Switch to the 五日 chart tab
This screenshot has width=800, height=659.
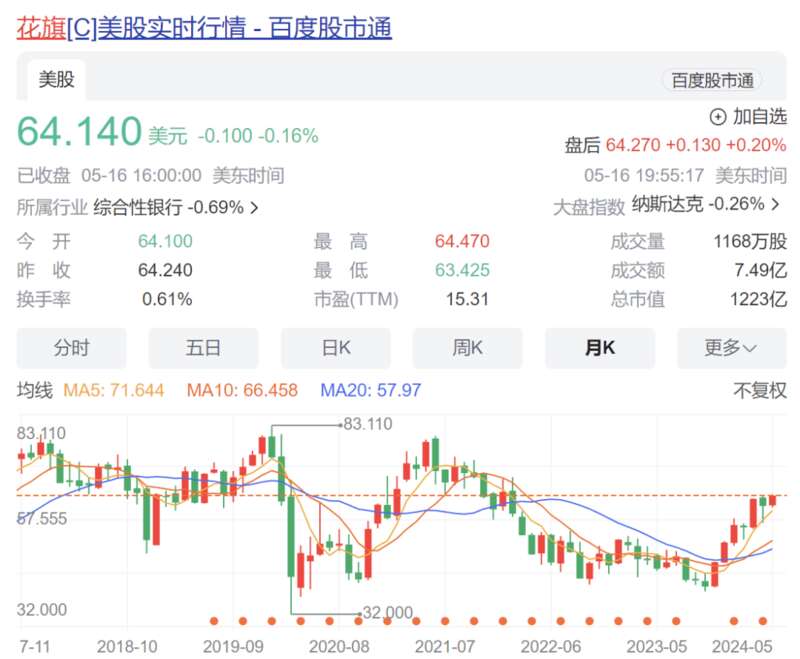coord(203,348)
